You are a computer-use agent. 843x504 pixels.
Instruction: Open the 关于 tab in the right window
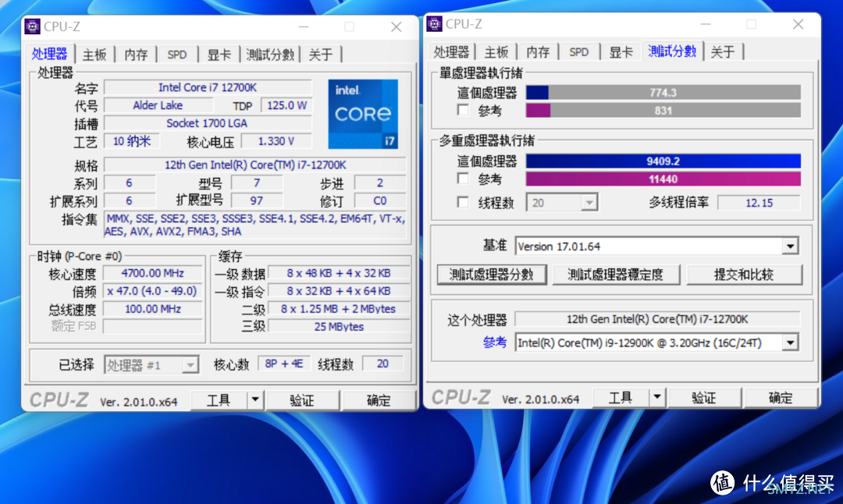(723, 52)
